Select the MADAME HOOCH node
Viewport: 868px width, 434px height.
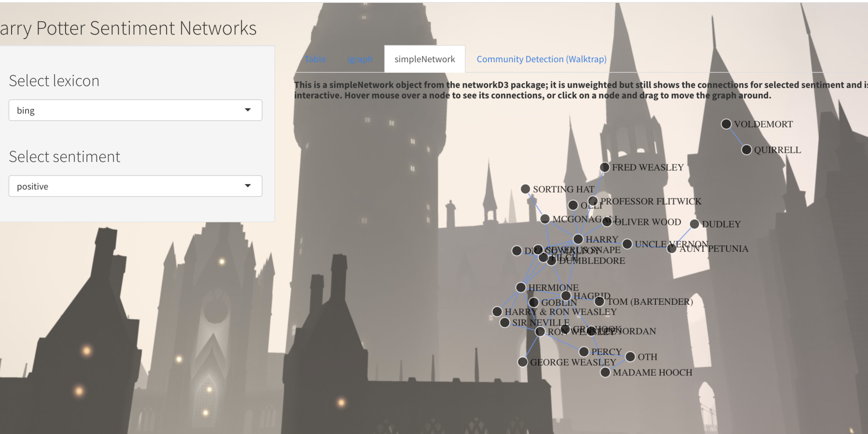point(606,372)
